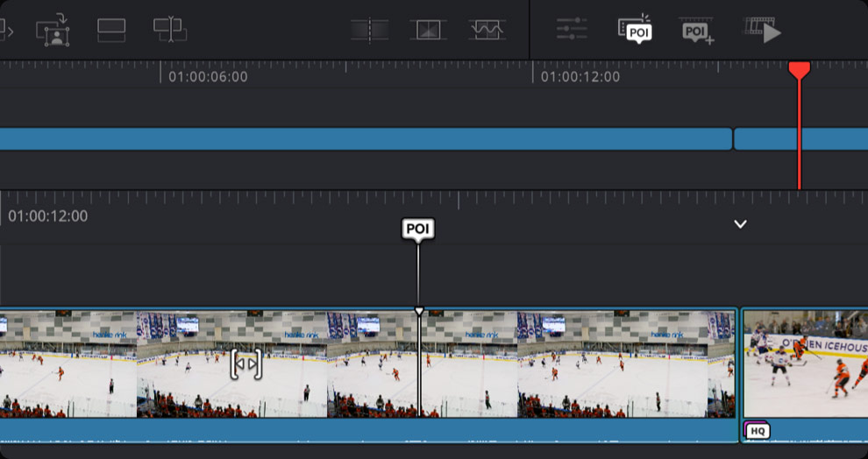Click the stacked rectangles edit icon
The image size is (868, 459).
click(x=111, y=30)
